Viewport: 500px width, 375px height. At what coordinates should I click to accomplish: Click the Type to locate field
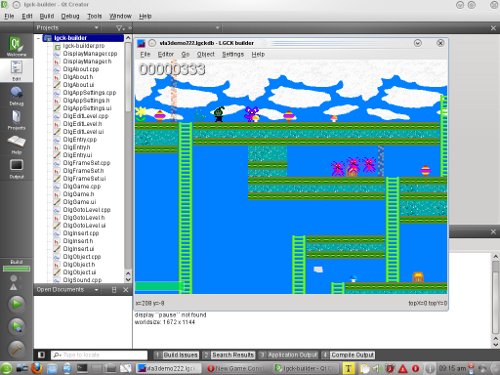(99, 355)
